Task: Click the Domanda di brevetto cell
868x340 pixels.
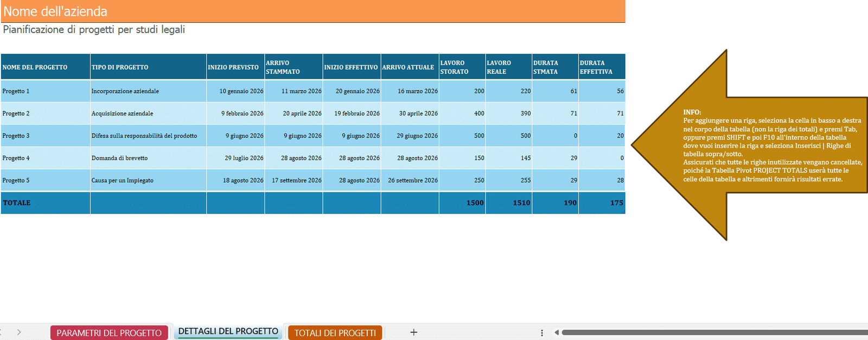Action: pyautogui.click(x=148, y=158)
